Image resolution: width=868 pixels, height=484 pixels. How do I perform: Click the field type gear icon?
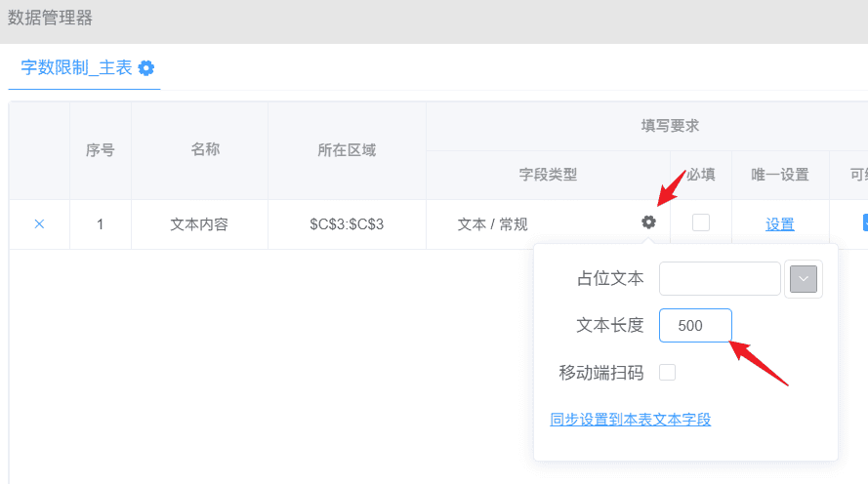(x=648, y=222)
